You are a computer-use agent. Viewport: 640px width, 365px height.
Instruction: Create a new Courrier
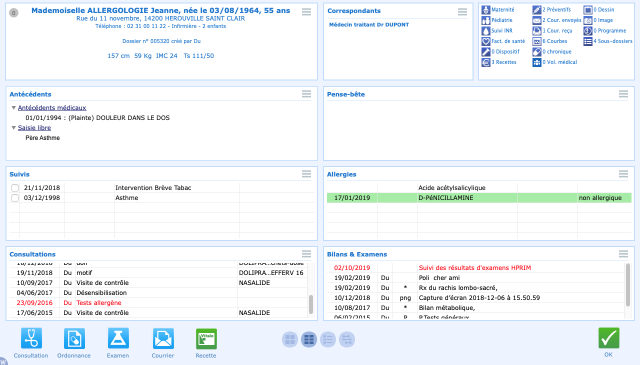click(163, 338)
